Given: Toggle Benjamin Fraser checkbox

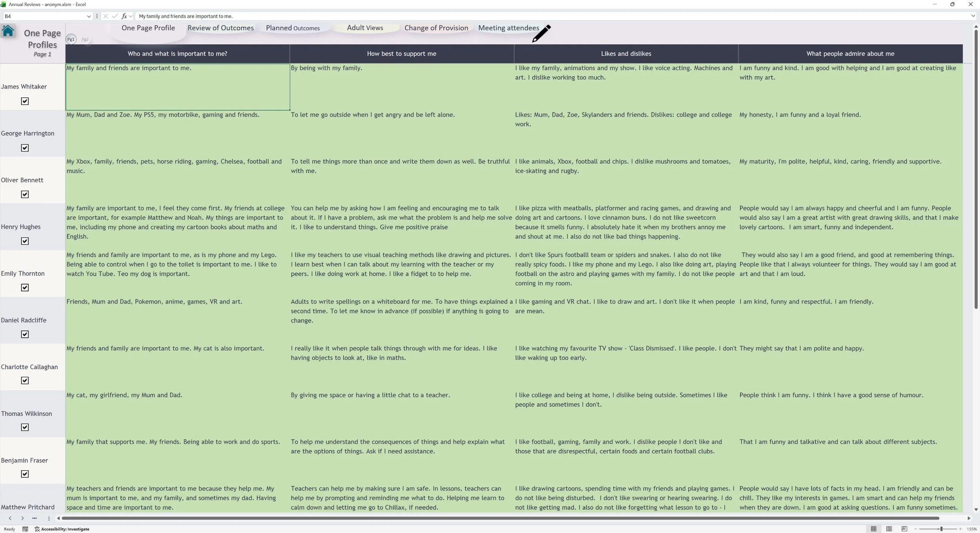Looking at the screenshot, I should click(25, 474).
